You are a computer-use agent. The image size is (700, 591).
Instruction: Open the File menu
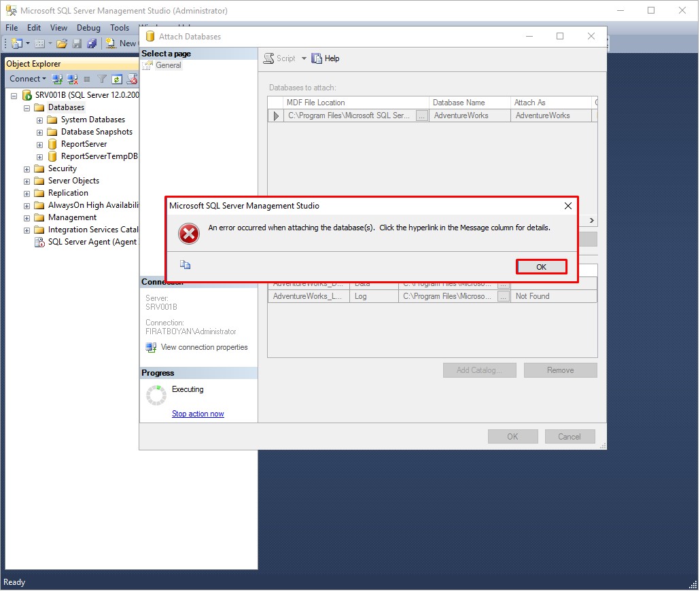12,28
